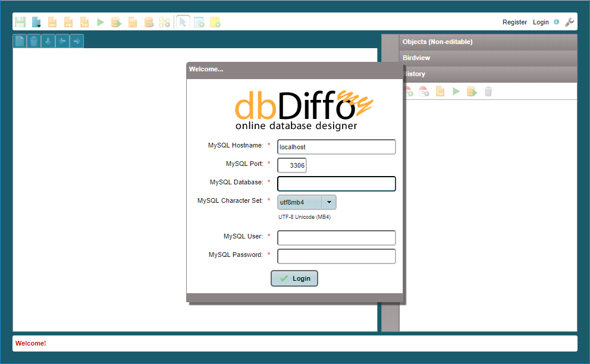Click the Login button in Welcome dialog
Image resolution: width=590 pixels, height=364 pixels.
(x=294, y=278)
